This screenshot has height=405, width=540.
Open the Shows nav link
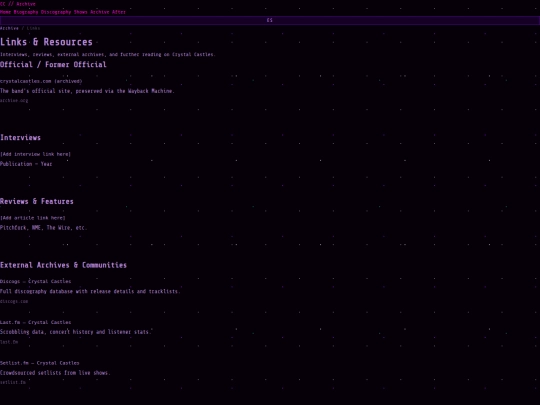tap(81, 12)
